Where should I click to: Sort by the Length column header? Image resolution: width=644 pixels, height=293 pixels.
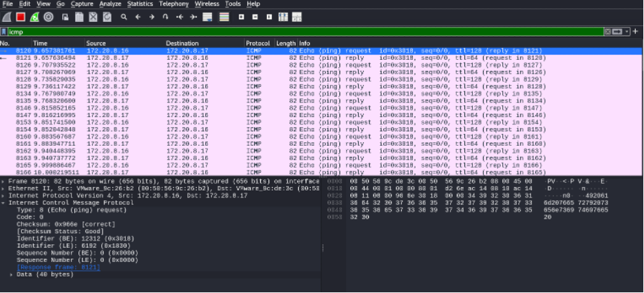coord(286,43)
